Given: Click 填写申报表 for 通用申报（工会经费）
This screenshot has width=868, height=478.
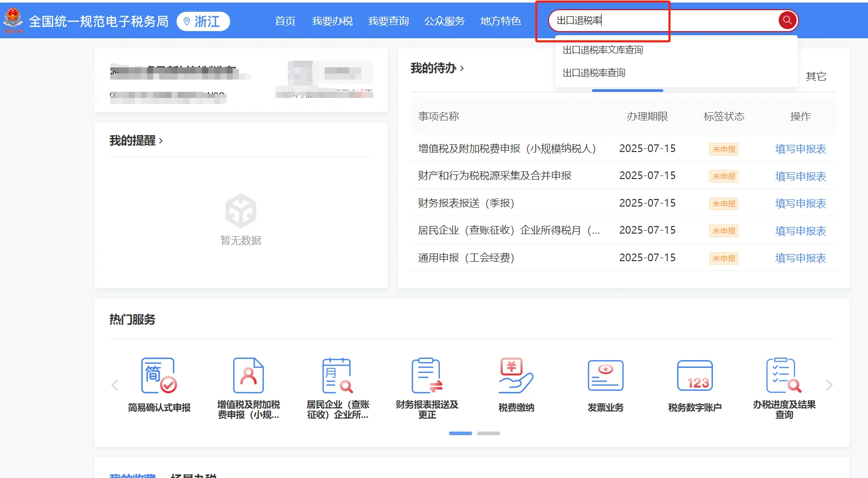Looking at the screenshot, I should coord(801,258).
